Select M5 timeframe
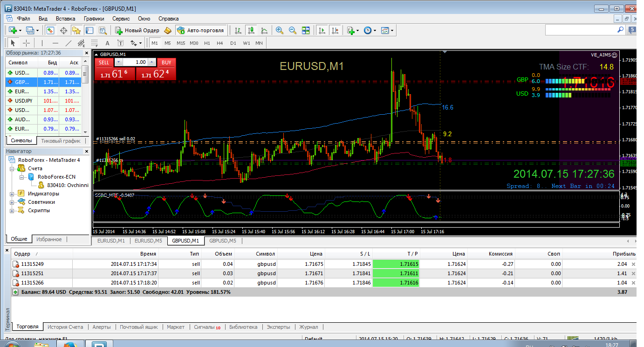Image resolution: width=644 pixels, height=347 pixels. coord(168,43)
